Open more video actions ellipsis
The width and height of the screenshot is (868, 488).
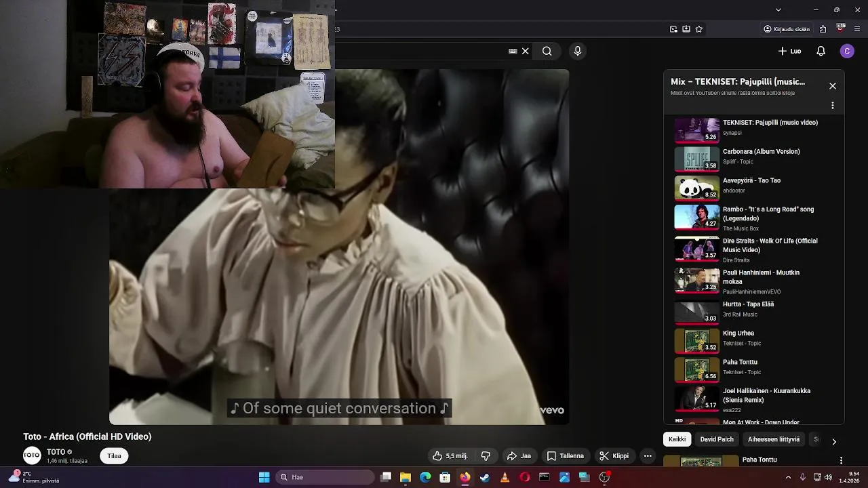click(648, 456)
